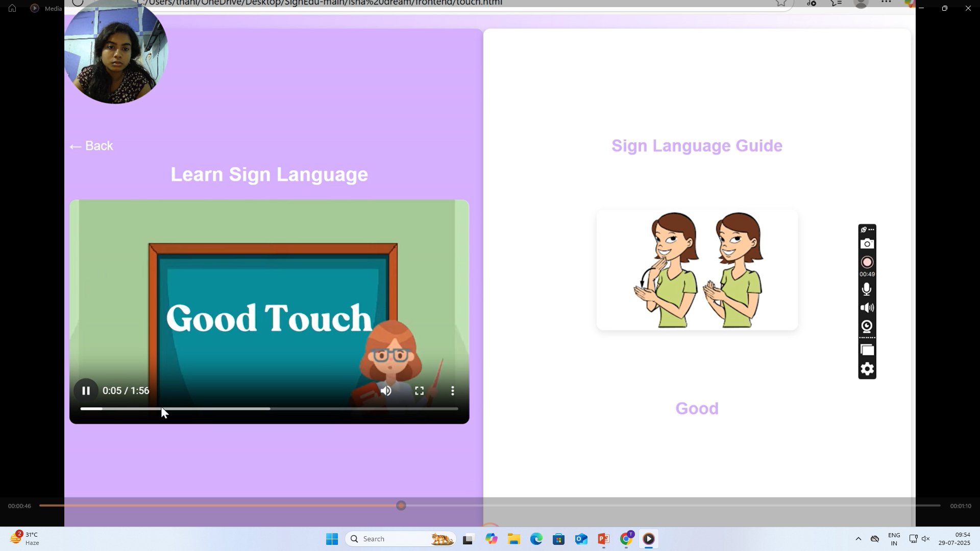Take a screenshot with the camera icon
This screenshot has height=551, width=980.
pos(867,244)
